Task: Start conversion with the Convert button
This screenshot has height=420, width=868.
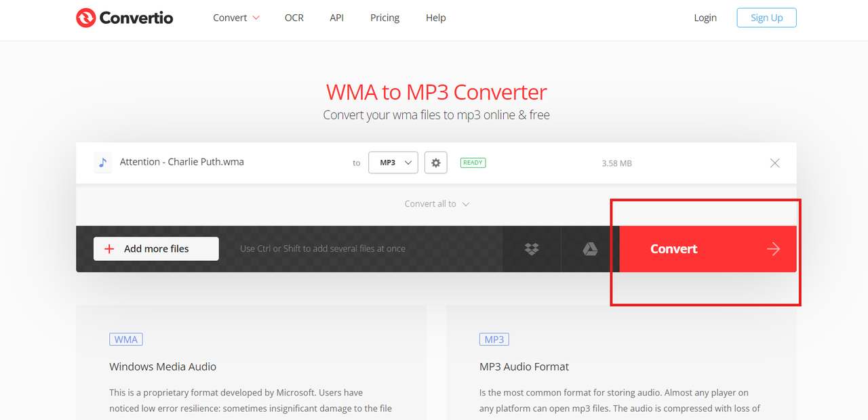Action: pyautogui.click(x=708, y=249)
